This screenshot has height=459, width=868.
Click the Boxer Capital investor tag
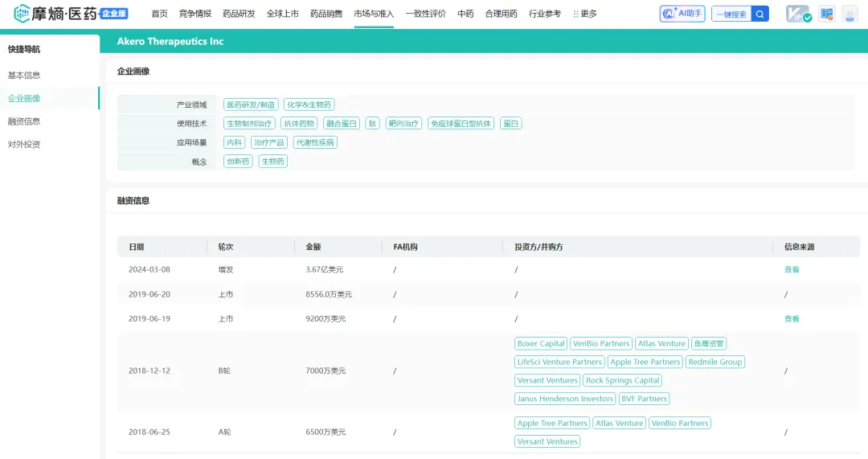pos(541,343)
